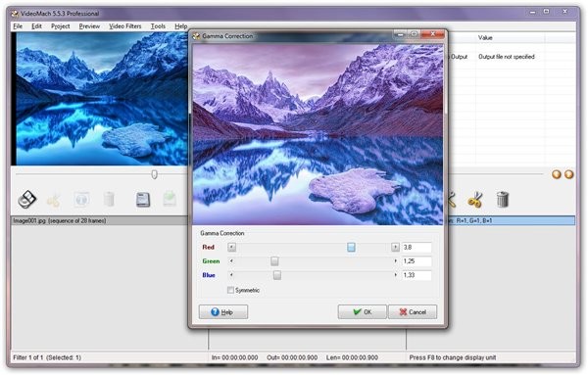Open the File menu
The height and width of the screenshot is (375, 588).
[x=18, y=26]
